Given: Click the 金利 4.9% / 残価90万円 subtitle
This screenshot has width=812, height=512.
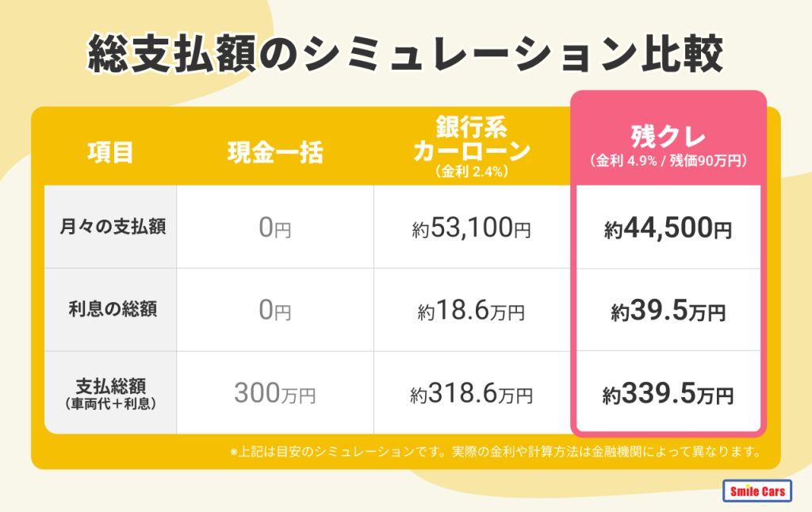Looking at the screenshot, I should coord(668,161).
